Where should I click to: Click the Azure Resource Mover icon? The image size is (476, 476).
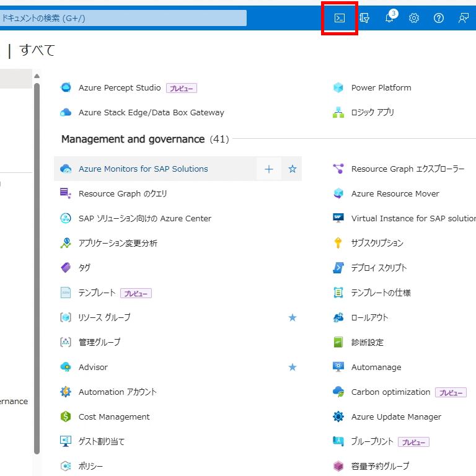(x=338, y=193)
